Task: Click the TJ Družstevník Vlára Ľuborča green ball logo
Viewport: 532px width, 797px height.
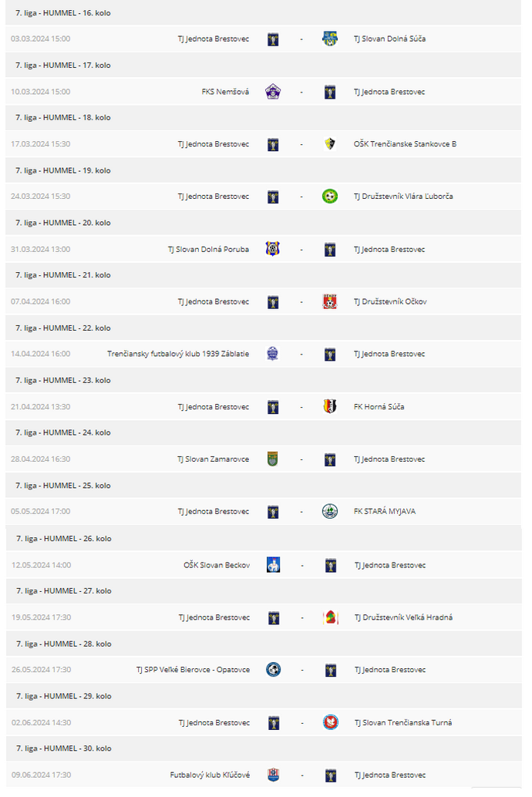Action: 330,197
